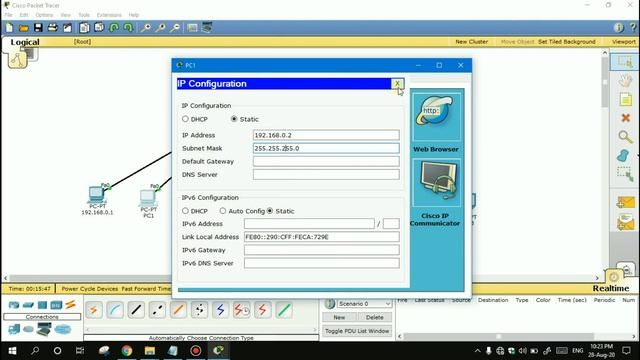Click the Default Gateway input field

pyautogui.click(x=326, y=161)
